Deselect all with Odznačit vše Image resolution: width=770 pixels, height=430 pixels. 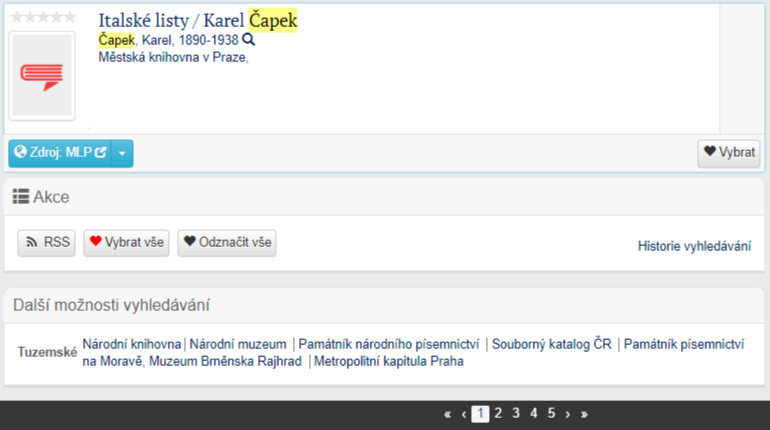click(x=227, y=242)
